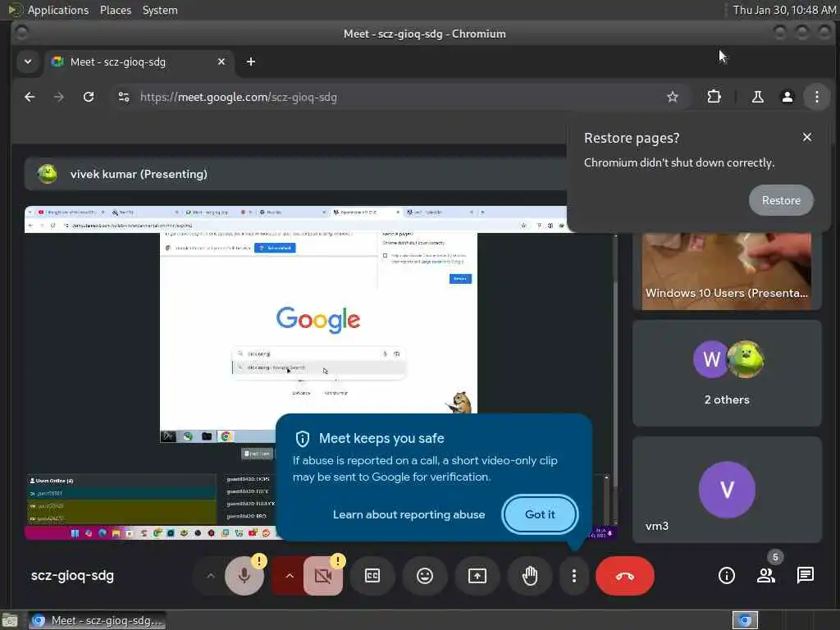This screenshot has width=840, height=630.
Task: Bookmark this page with star icon
Action: click(673, 97)
